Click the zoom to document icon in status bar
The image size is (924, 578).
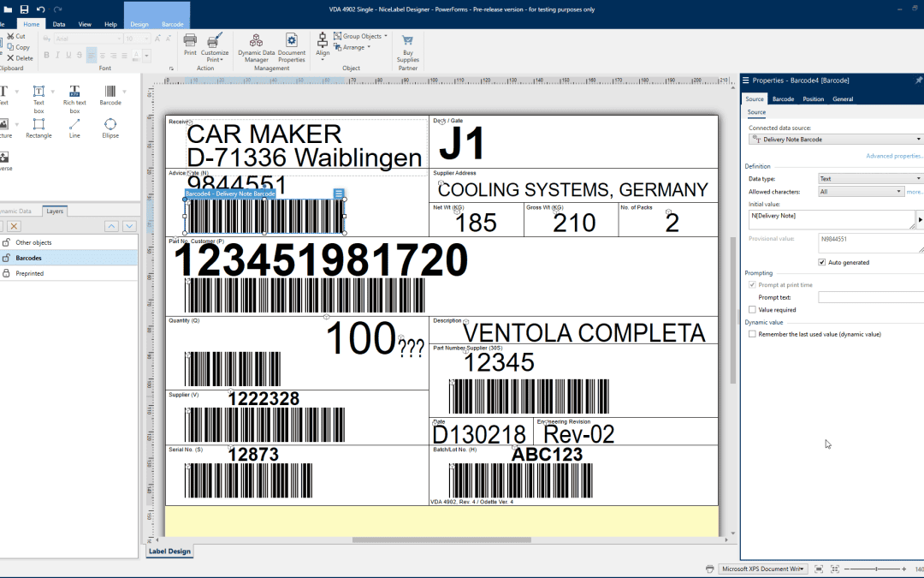819,569
